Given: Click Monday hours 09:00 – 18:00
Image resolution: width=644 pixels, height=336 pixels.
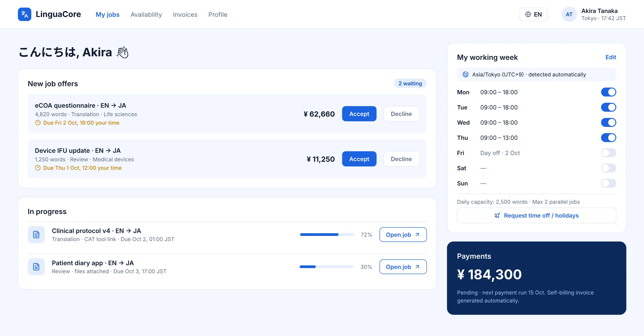Looking at the screenshot, I should coord(499,92).
